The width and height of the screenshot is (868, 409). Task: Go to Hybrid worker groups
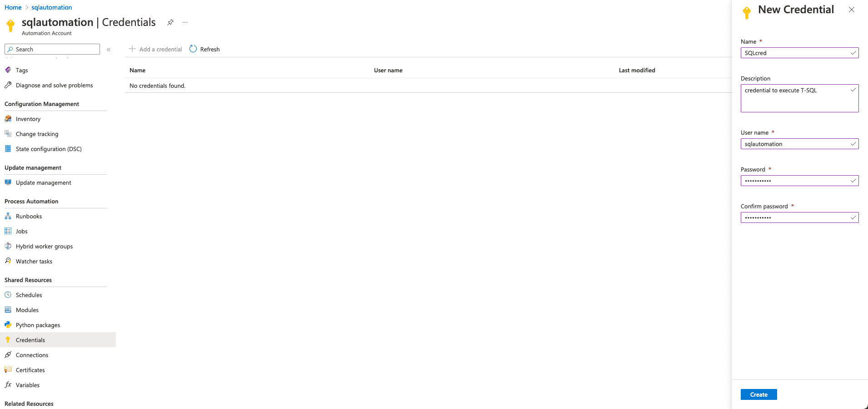[44, 247]
